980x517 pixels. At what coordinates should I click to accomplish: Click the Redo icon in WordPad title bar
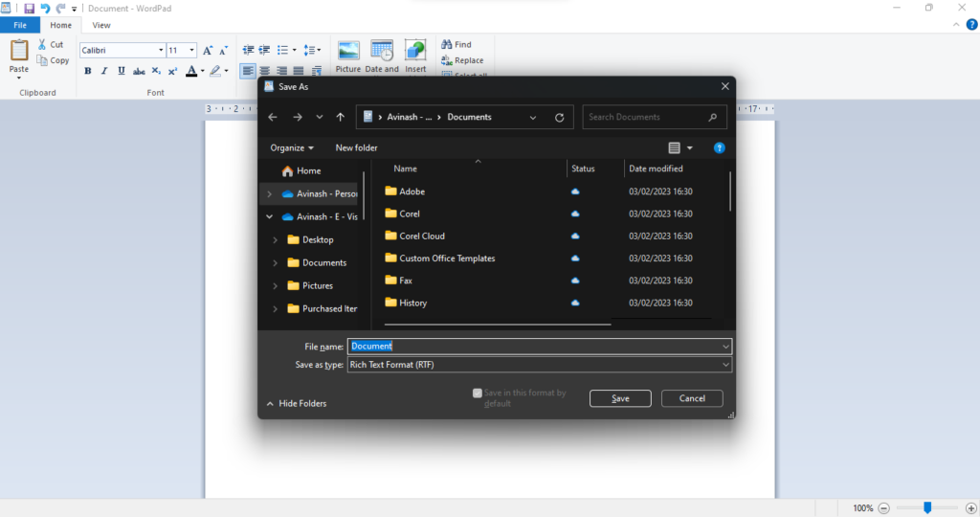tap(60, 8)
